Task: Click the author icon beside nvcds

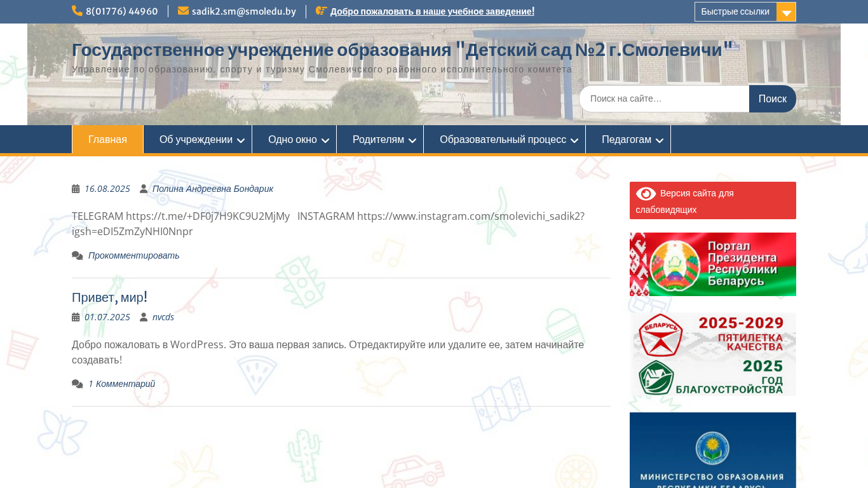Action: pyautogui.click(x=144, y=317)
